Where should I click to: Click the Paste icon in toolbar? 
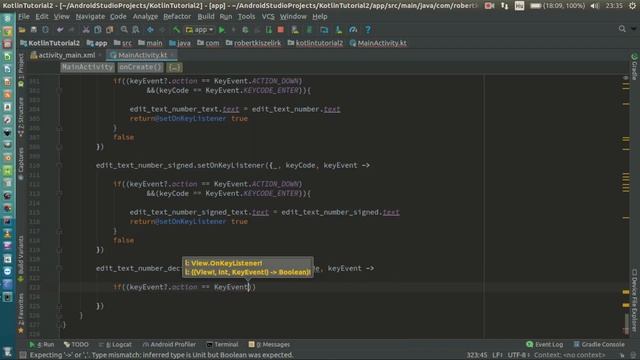(x=109, y=30)
